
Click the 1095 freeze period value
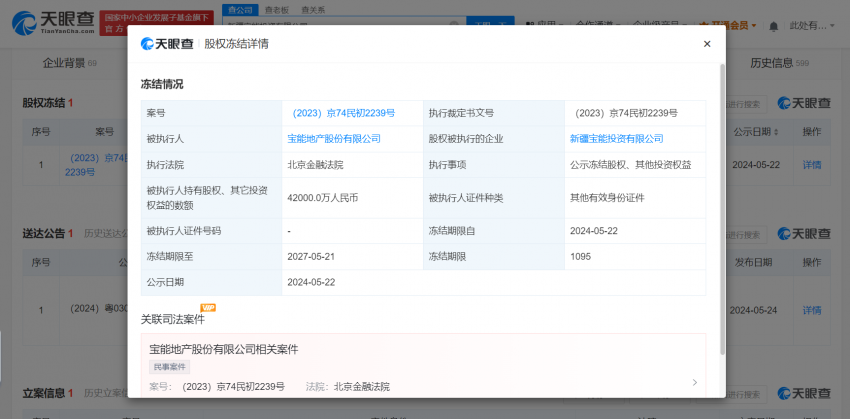point(580,256)
